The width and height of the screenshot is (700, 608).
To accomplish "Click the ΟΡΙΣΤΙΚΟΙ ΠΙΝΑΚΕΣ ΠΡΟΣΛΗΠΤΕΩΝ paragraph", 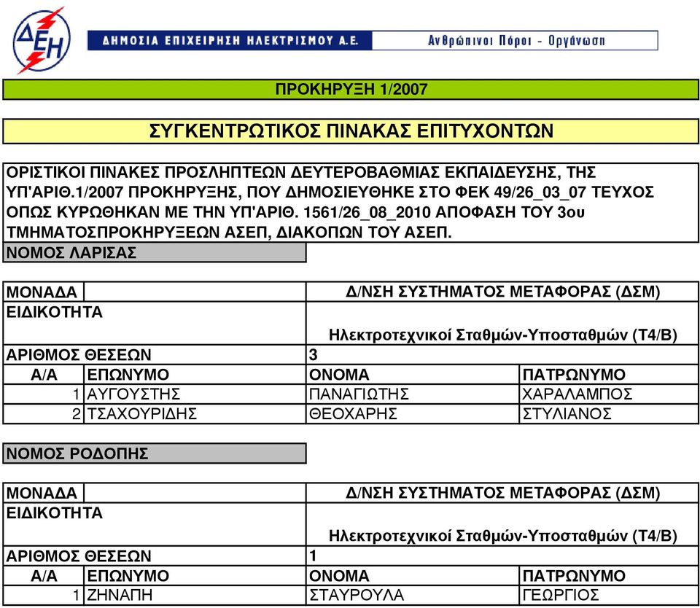I will coord(351,203).
